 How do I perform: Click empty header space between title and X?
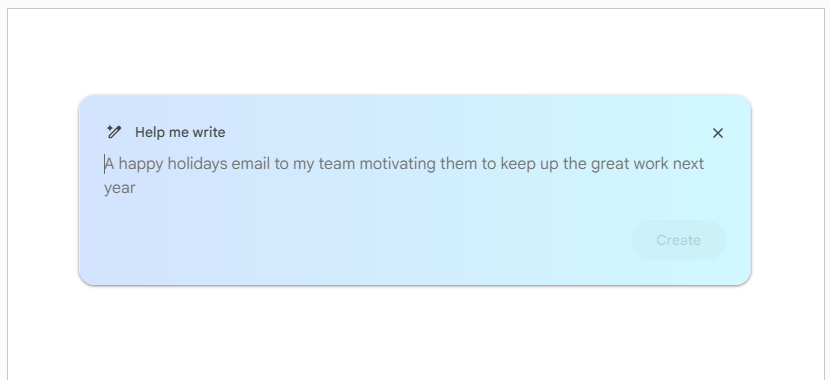tap(466, 132)
